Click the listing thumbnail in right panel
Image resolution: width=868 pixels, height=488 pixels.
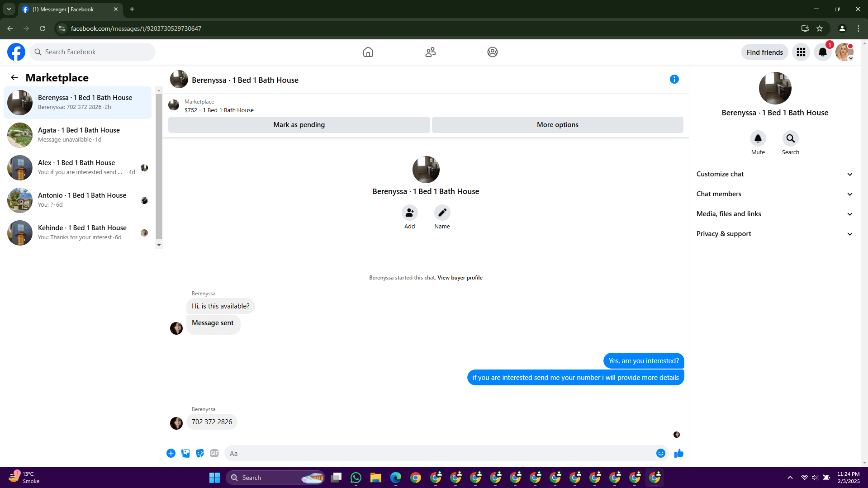775,88
